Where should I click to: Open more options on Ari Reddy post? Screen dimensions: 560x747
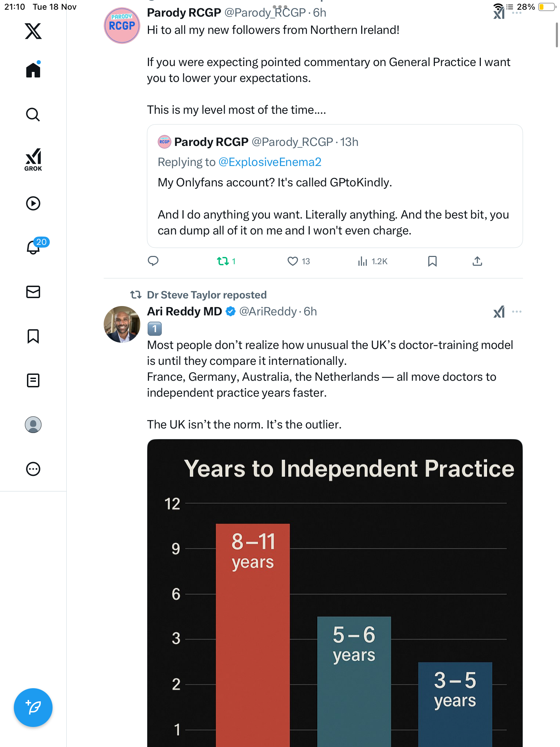coord(516,312)
